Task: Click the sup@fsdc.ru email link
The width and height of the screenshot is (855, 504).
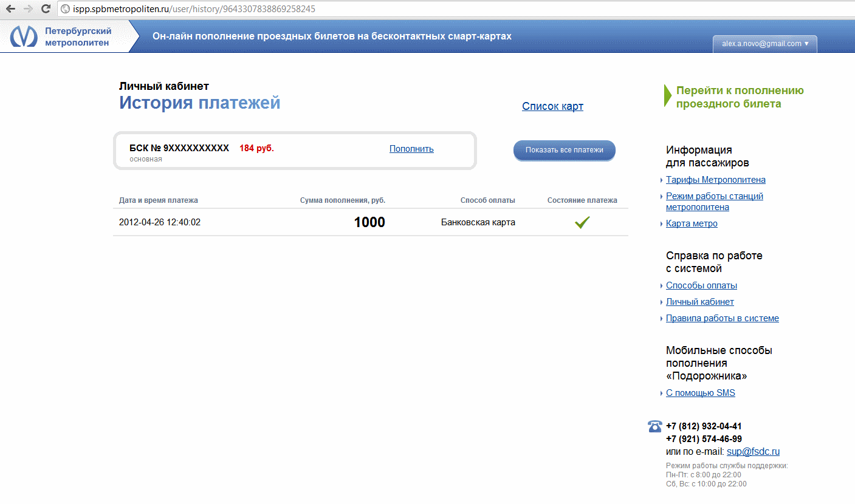Action: [x=753, y=452]
